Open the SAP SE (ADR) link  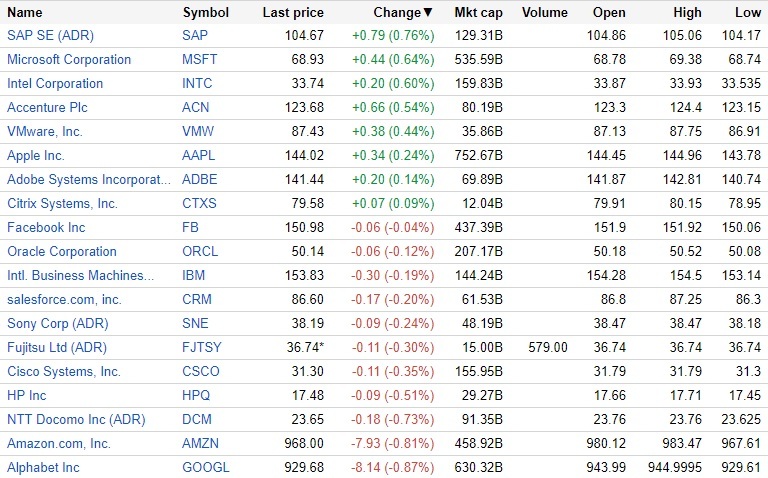(x=51, y=35)
